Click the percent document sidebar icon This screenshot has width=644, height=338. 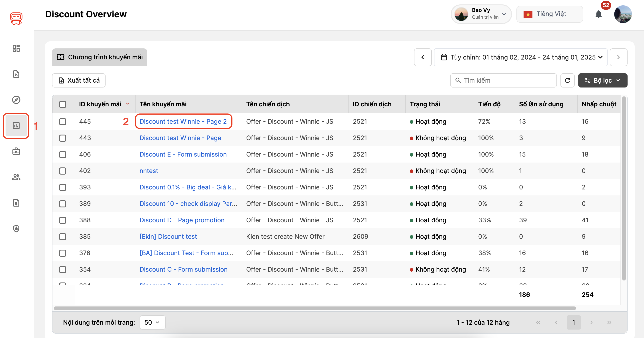(16, 74)
